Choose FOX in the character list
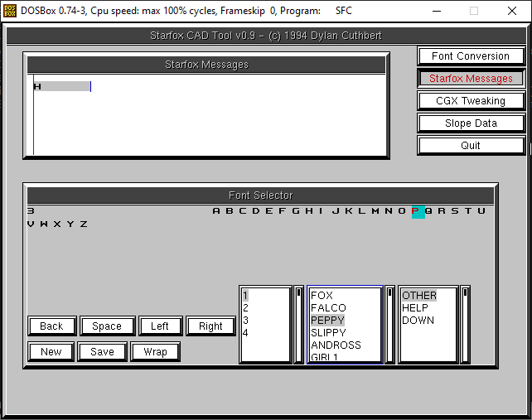 click(x=322, y=296)
